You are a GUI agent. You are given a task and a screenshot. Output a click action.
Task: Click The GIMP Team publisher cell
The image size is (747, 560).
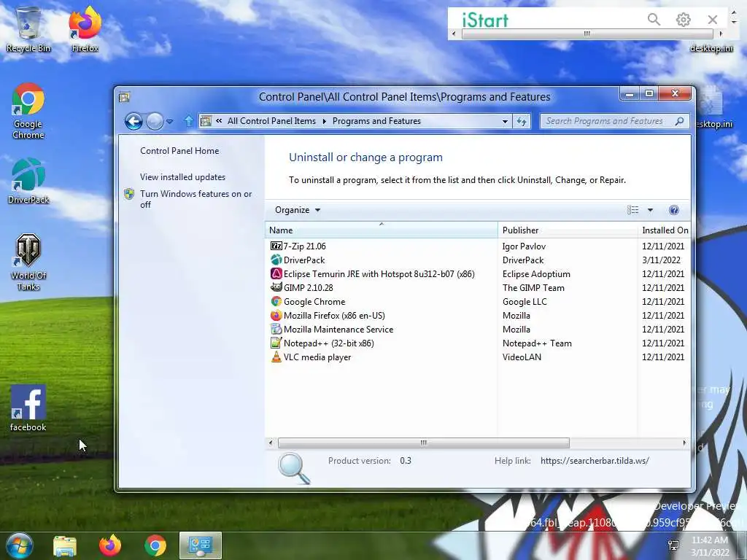pyautogui.click(x=533, y=287)
